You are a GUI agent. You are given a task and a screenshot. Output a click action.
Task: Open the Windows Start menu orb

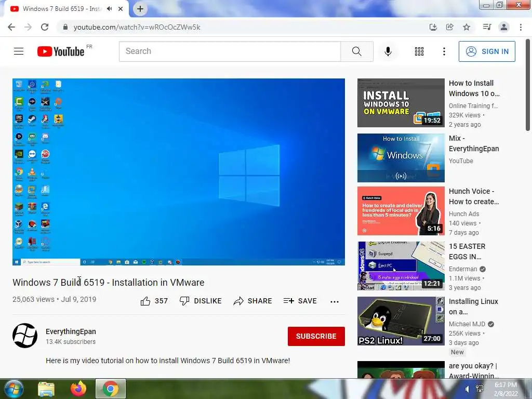point(14,389)
